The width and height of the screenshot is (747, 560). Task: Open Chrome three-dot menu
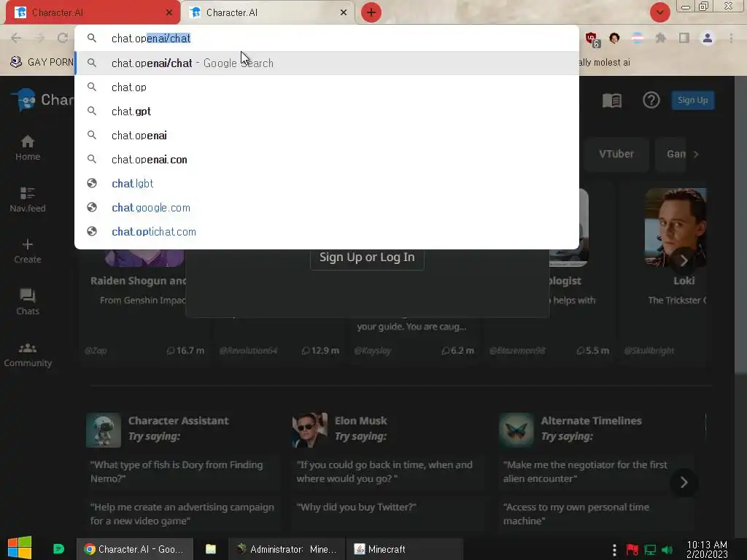731,38
